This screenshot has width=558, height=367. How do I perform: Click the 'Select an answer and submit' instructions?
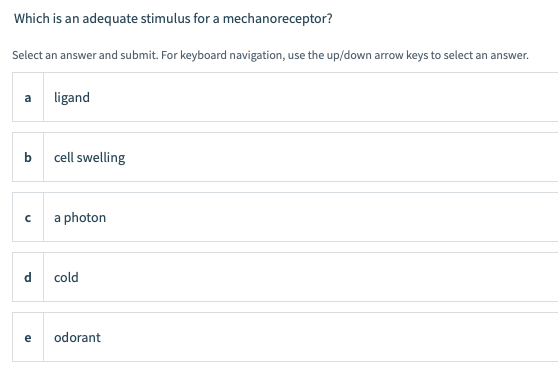(270, 55)
